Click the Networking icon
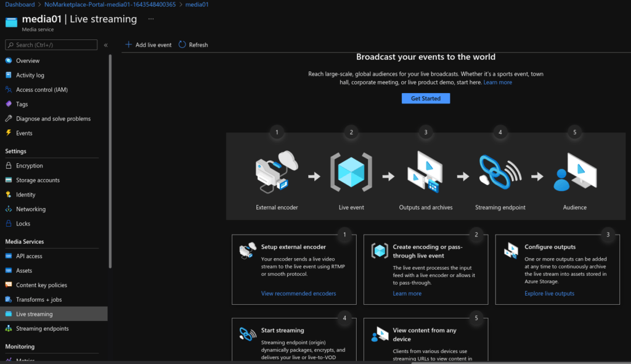 [x=9, y=209]
